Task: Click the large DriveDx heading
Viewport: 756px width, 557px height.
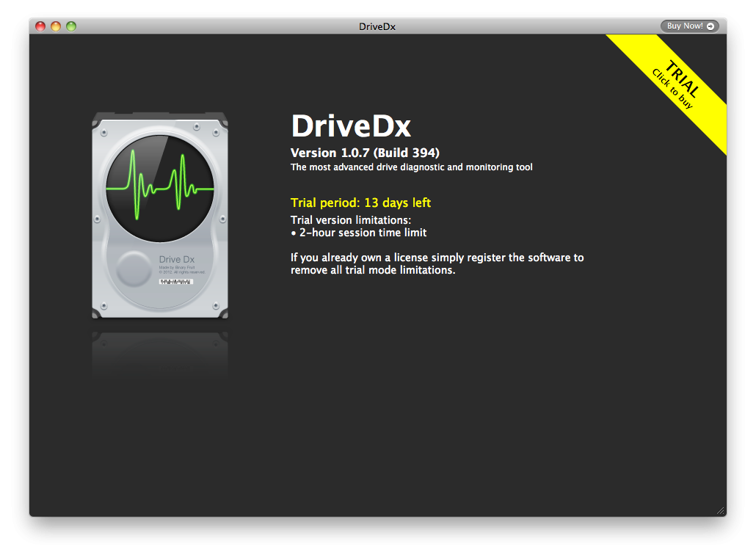Action: click(351, 126)
